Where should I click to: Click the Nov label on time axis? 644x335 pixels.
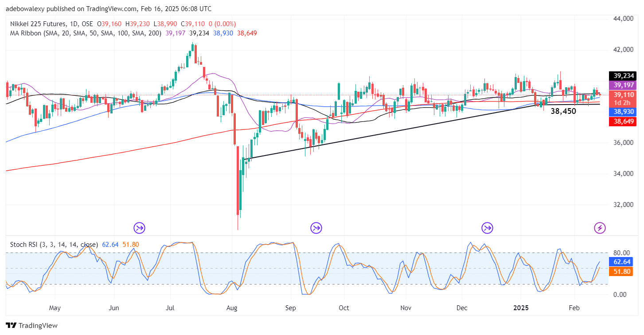pyautogui.click(x=406, y=308)
